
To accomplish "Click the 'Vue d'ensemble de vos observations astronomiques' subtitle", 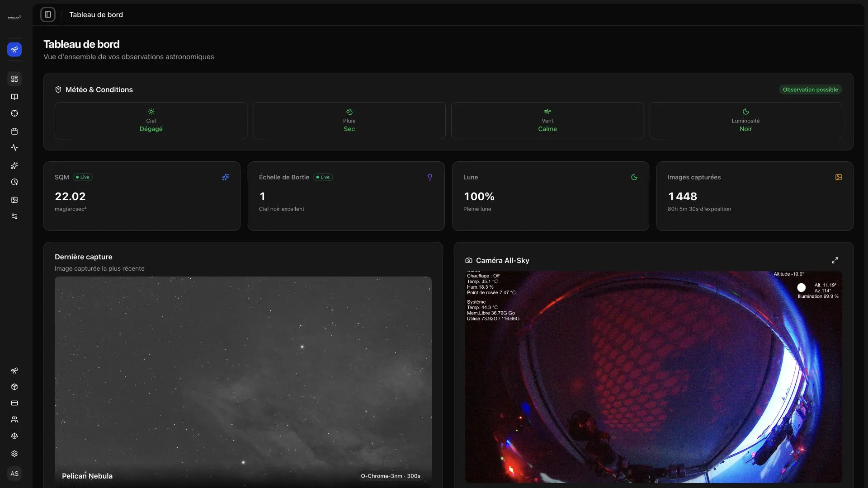I will click(x=129, y=56).
